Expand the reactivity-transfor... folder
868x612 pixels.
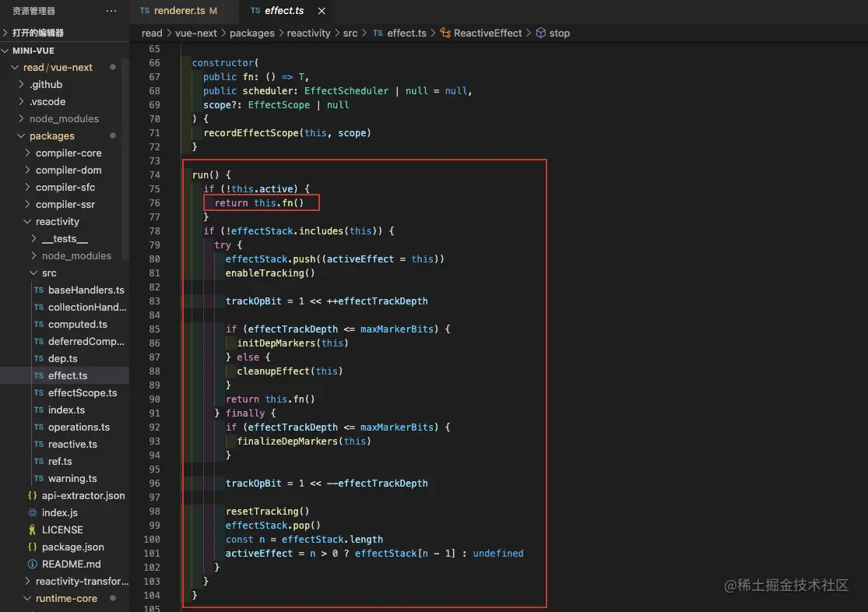point(27,581)
